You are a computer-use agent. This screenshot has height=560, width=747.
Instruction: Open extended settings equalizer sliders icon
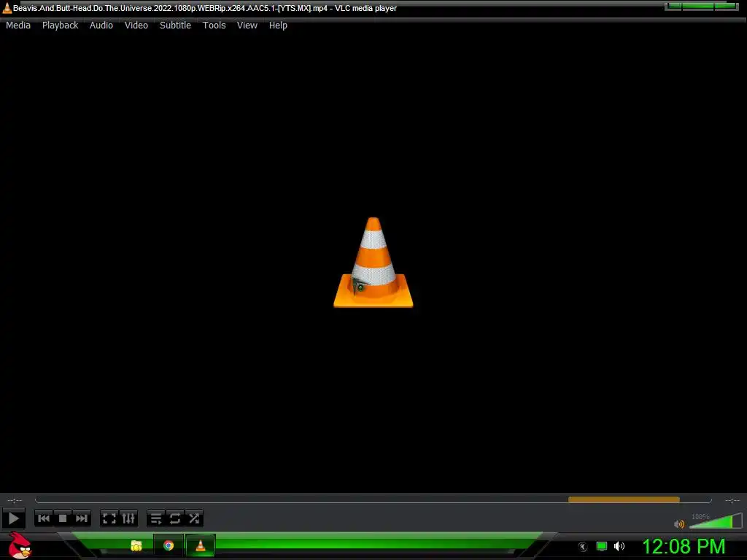tap(128, 518)
